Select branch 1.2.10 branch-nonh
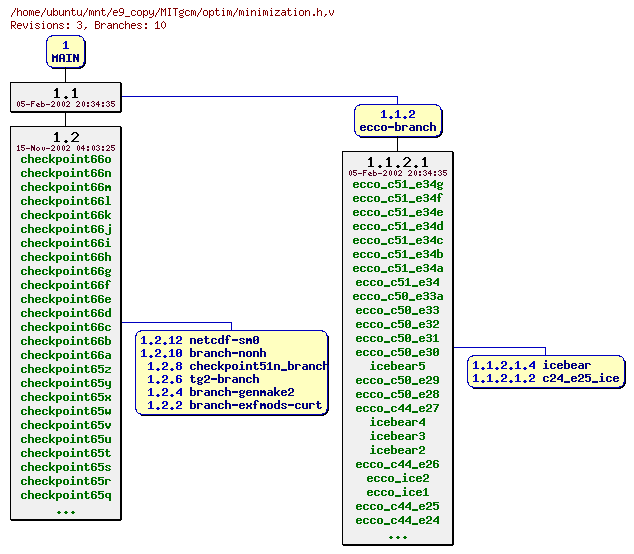Screen dimensions: 634x554 click(203, 353)
